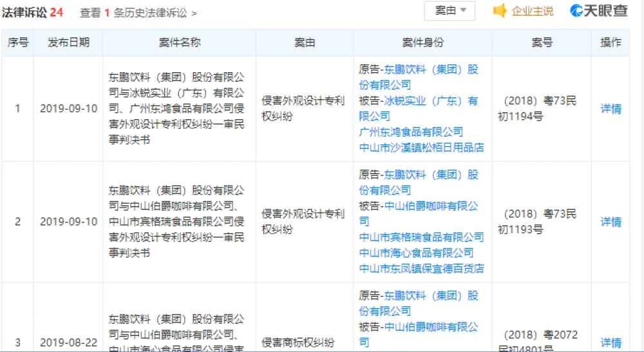644x352 pixels.
Task: Click the 案件名称 column header
Action: [180, 43]
